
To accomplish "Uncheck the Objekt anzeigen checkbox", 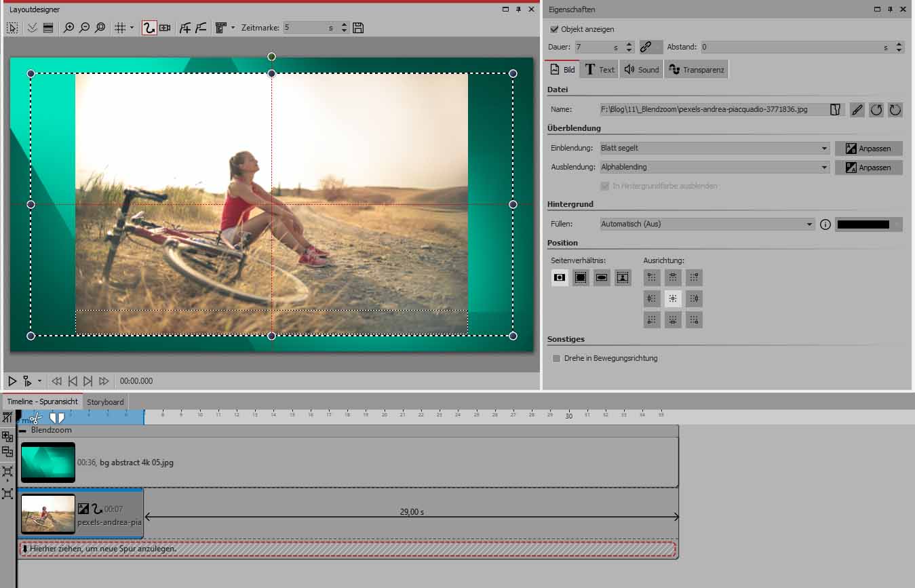I will pos(555,30).
